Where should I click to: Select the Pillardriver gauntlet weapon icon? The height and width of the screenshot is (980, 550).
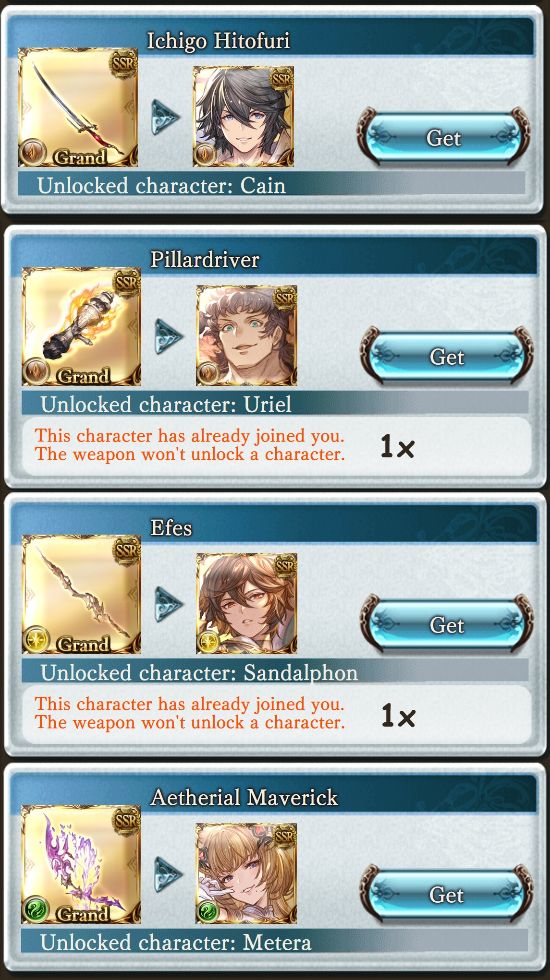(81, 326)
